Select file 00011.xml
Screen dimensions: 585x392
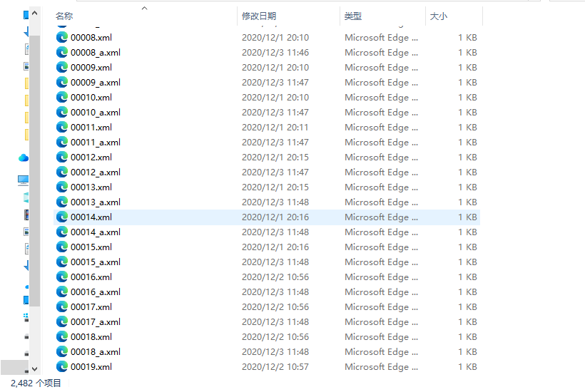click(91, 127)
